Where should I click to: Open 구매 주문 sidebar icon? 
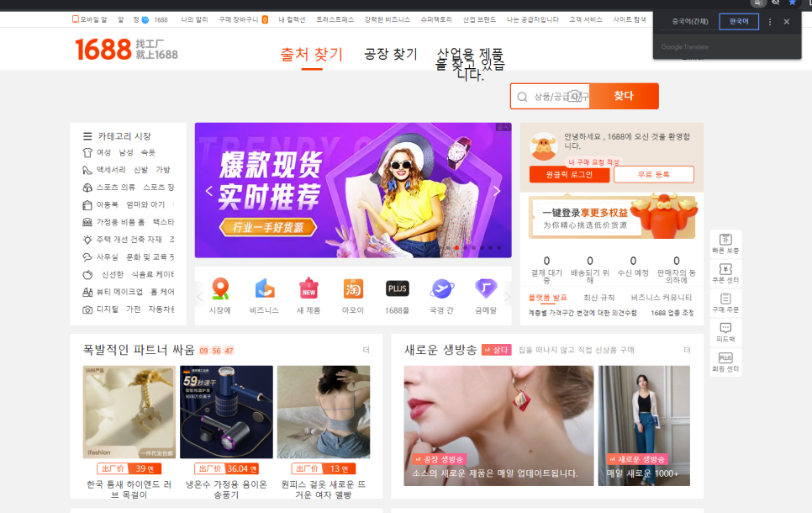pos(725,303)
